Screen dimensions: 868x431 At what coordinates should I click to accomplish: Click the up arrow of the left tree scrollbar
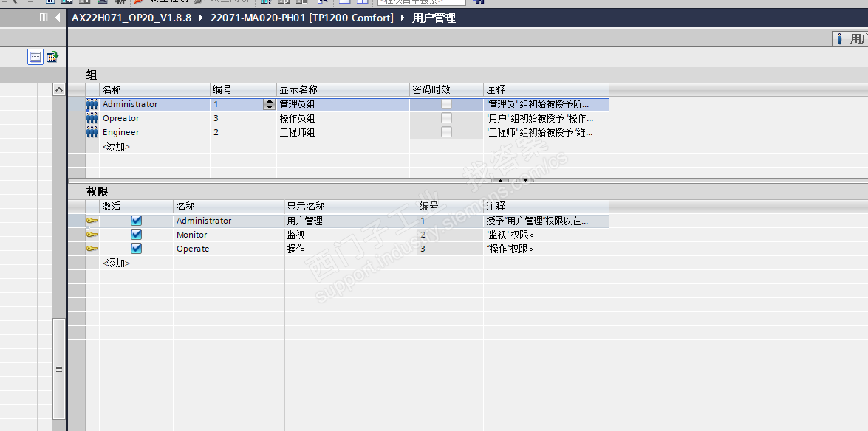59,89
